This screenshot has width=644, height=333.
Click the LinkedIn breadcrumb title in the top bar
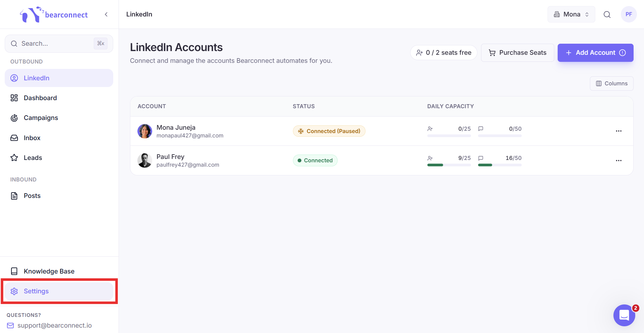tap(139, 14)
